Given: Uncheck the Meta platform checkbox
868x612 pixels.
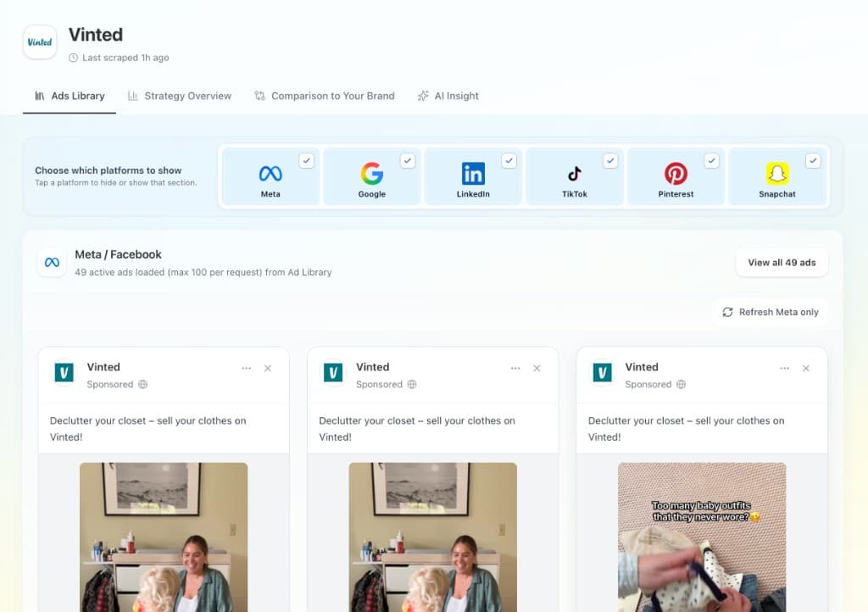Looking at the screenshot, I should [306, 160].
